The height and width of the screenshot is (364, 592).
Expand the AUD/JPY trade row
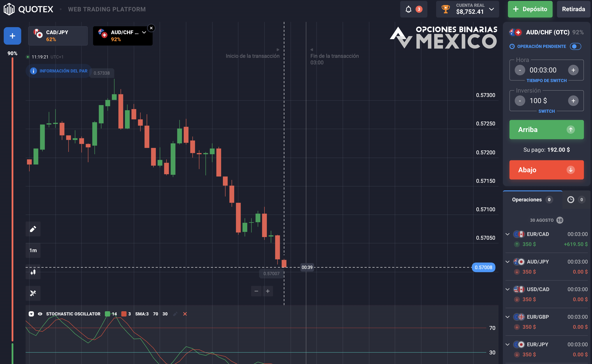click(507, 262)
